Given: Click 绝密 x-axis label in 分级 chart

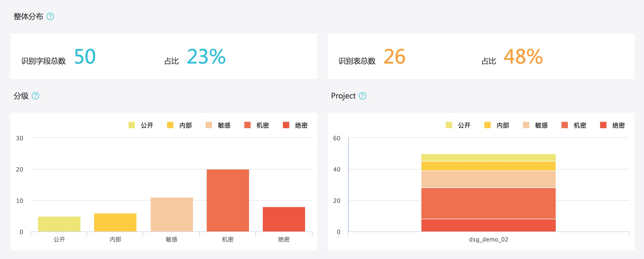Looking at the screenshot, I should pyautogui.click(x=284, y=239).
